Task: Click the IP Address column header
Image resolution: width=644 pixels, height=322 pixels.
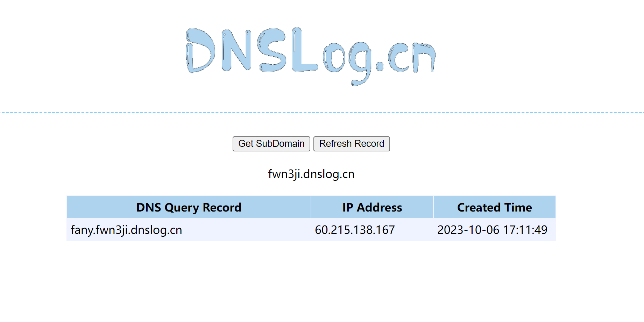Action: click(x=372, y=207)
